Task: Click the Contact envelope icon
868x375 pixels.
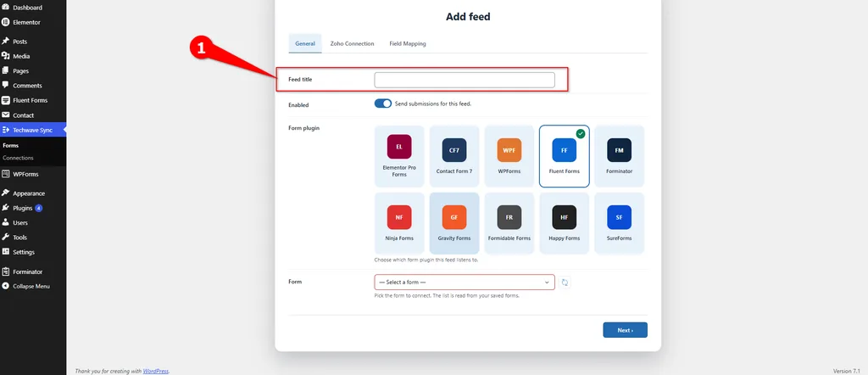Action: click(x=6, y=115)
